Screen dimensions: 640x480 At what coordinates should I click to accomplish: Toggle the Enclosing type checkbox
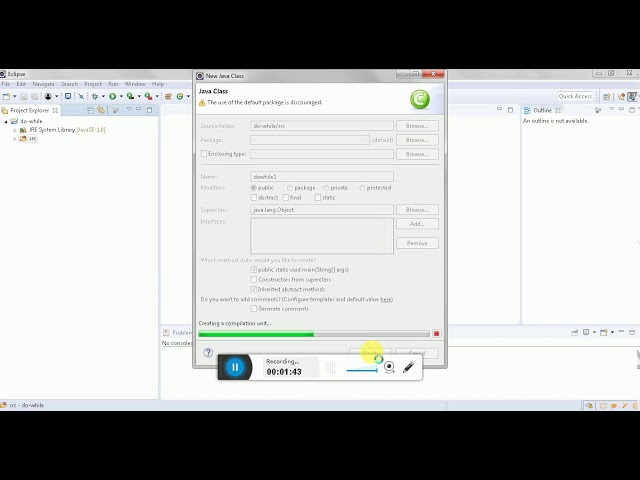(204, 154)
